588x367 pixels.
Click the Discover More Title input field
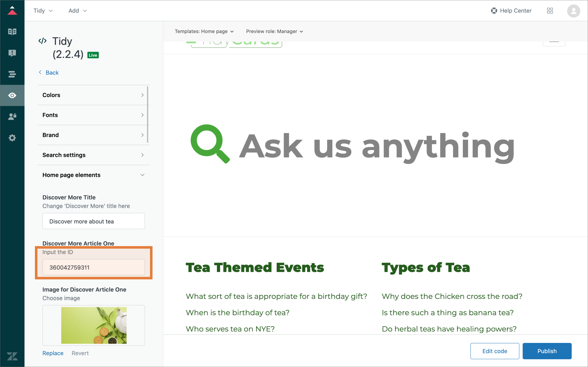click(x=93, y=221)
